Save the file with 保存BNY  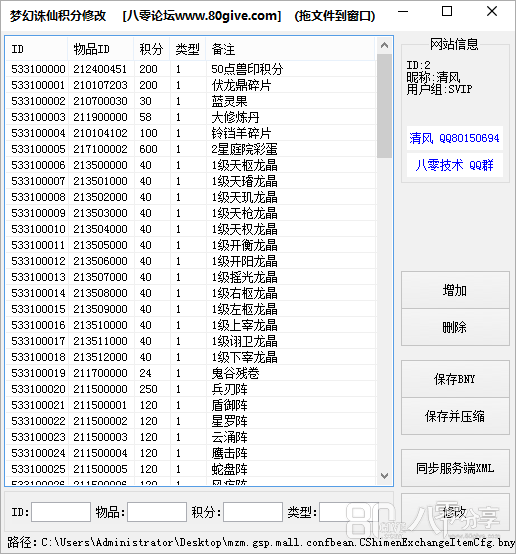tap(455, 379)
